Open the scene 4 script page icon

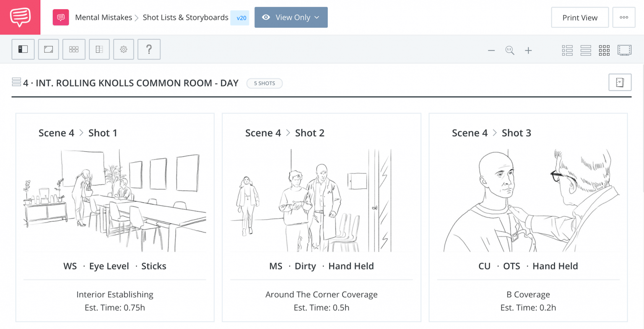click(x=620, y=83)
